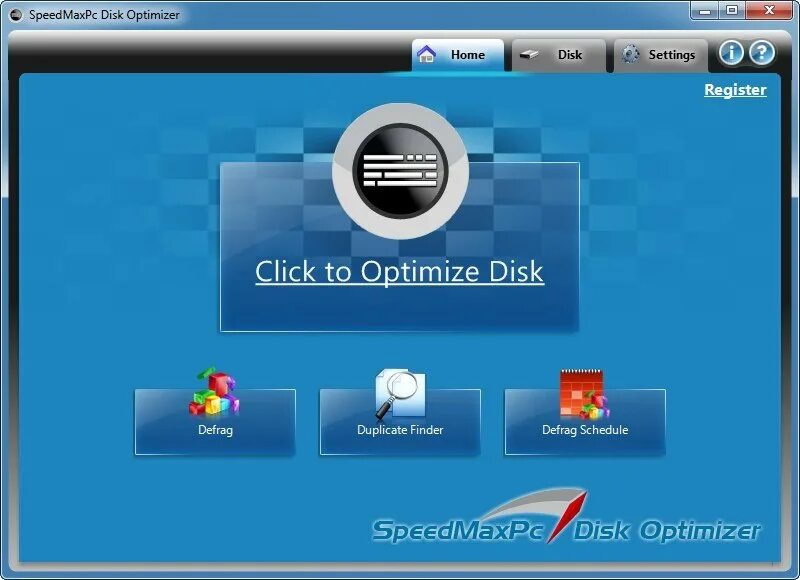Viewport: 800px width, 580px height.
Task: Click the round disk optimize icon
Action: tap(400, 171)
